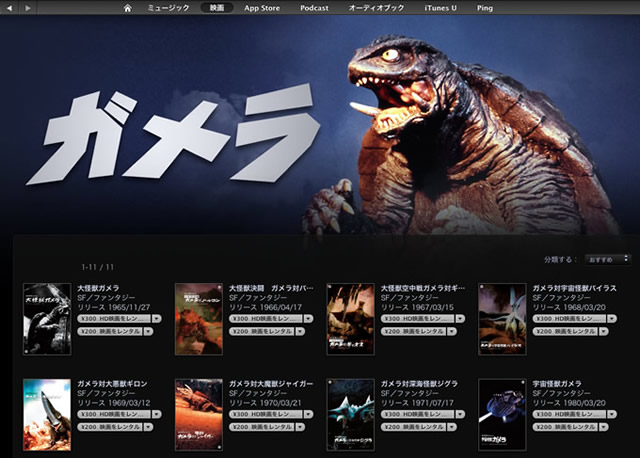Open the Podcast tab
The height and width of the screenshot is (458, 640).
click(314, 8)
